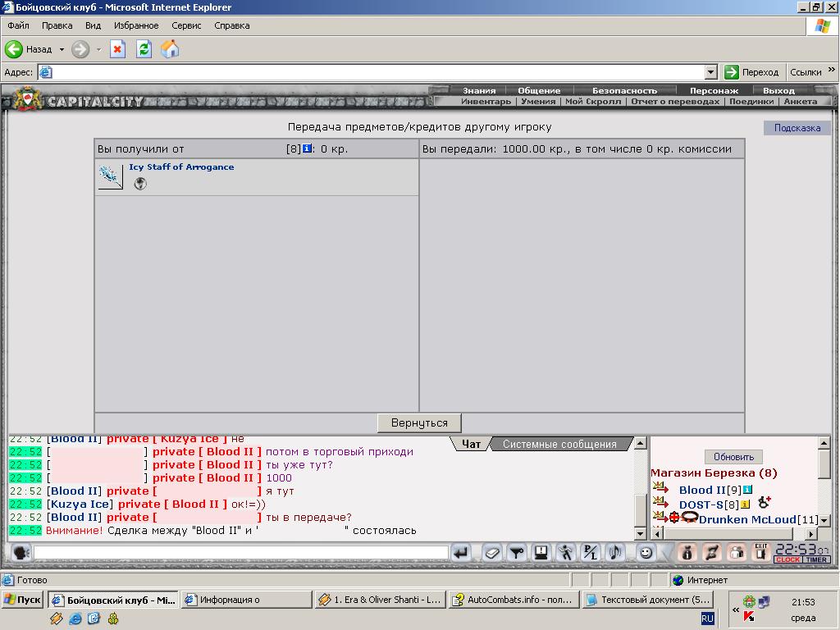
Task: Click the speaking head icon left of chat input
Action: (x=21, y=552)
